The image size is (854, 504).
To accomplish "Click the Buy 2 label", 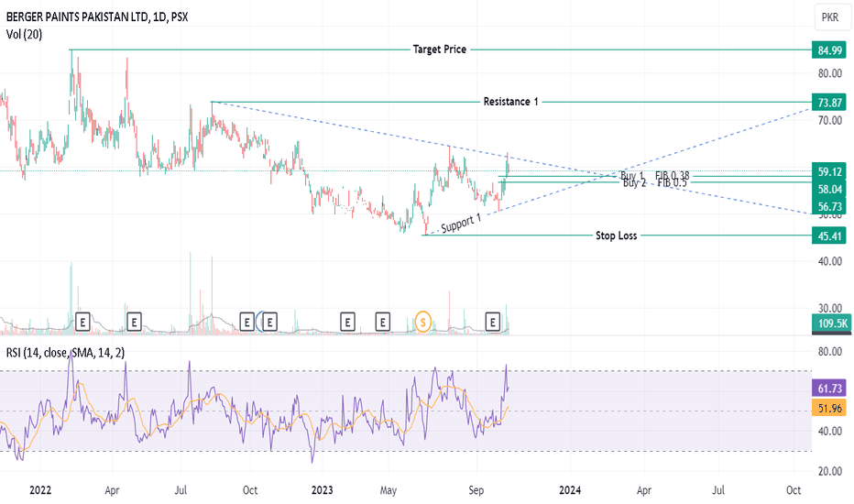I will point(634,182).
